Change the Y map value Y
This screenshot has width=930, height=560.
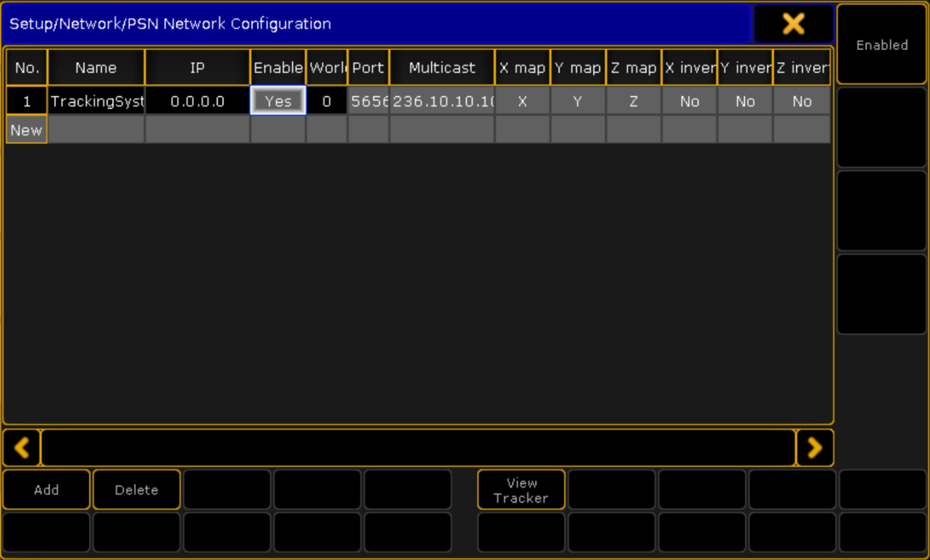pos(578,101)
